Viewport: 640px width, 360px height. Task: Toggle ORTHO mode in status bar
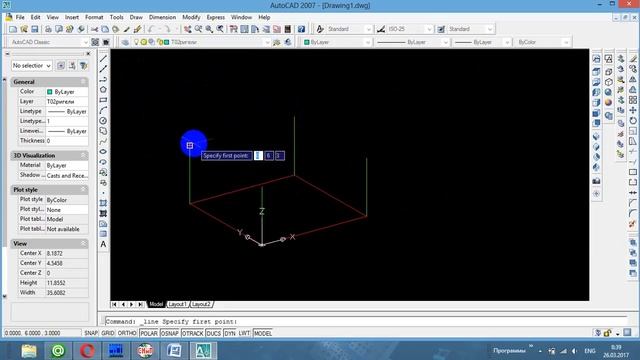point(127,333)
